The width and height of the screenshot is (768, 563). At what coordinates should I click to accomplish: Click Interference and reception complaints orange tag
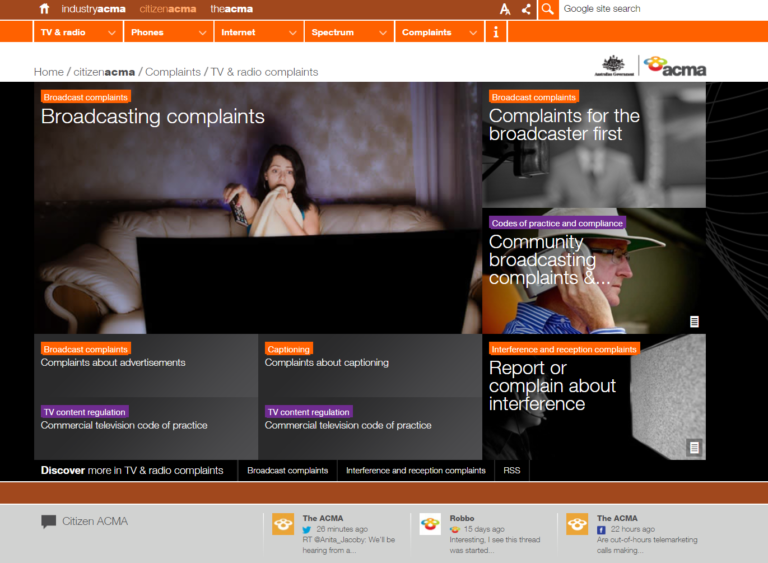point(564,349)
